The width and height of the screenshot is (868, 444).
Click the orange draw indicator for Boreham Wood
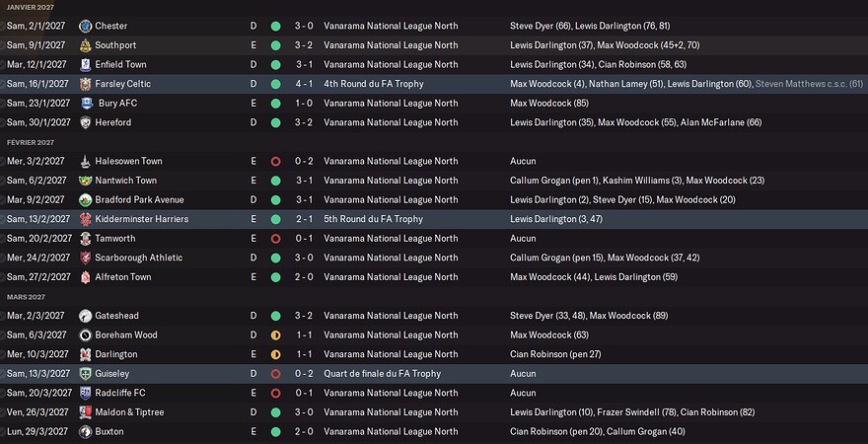pos(275,335)
